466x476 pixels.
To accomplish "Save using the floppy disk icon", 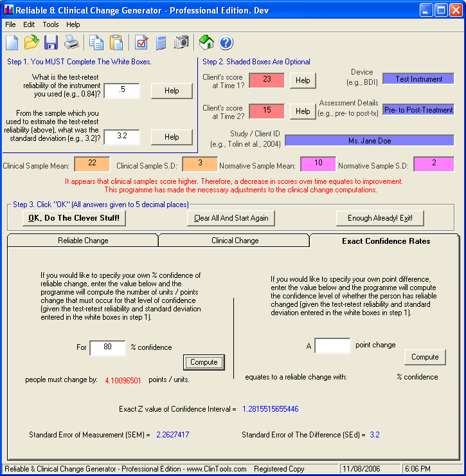I will pos(51,43).
